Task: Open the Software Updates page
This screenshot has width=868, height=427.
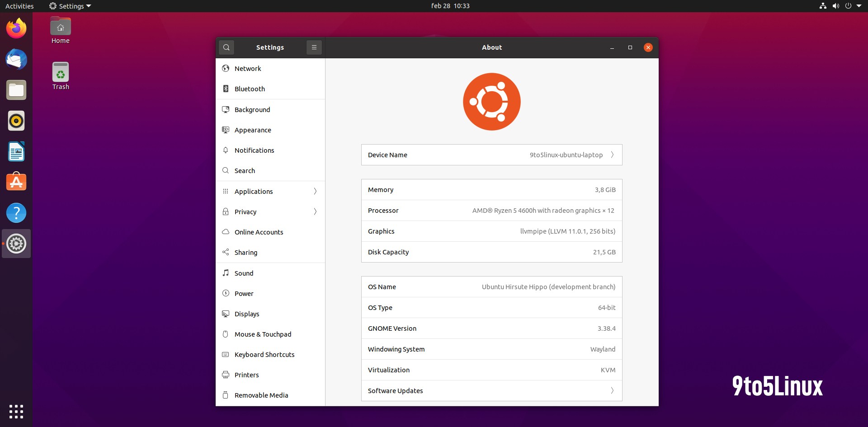Action: click(491, 390)
